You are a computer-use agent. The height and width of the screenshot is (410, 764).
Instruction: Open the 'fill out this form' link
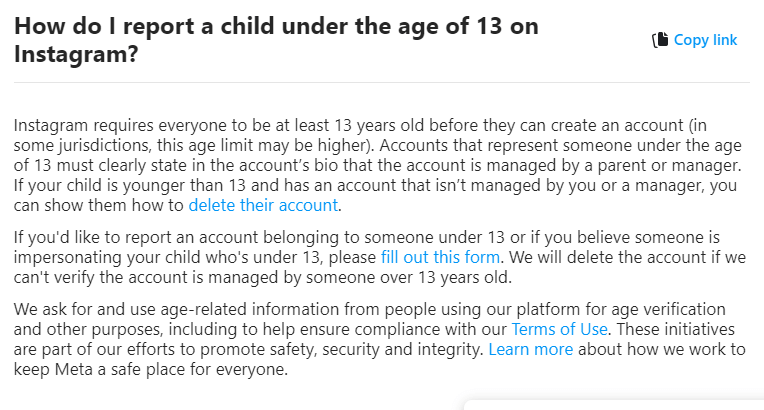(x=440, y=257)
